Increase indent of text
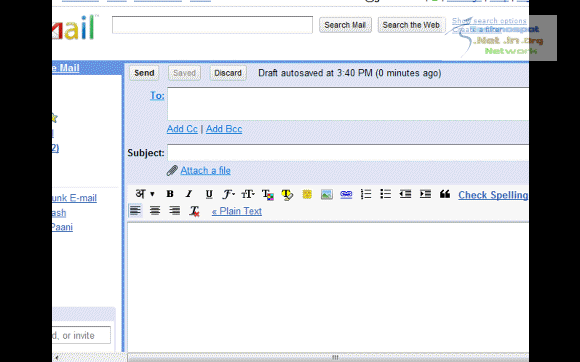Image resolution: width=580 pixels, height=362 pixels. pos(425,194)
